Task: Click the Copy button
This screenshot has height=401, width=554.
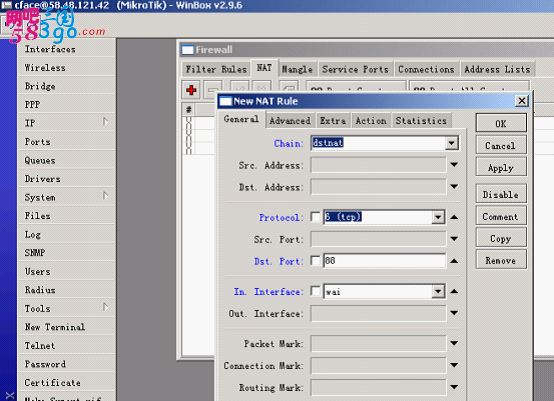Action: (x=501, y=238)
